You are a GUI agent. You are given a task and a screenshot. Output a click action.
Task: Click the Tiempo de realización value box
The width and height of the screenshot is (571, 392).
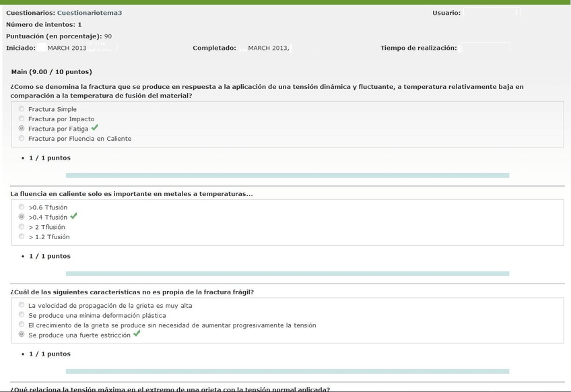coord(484,48)
